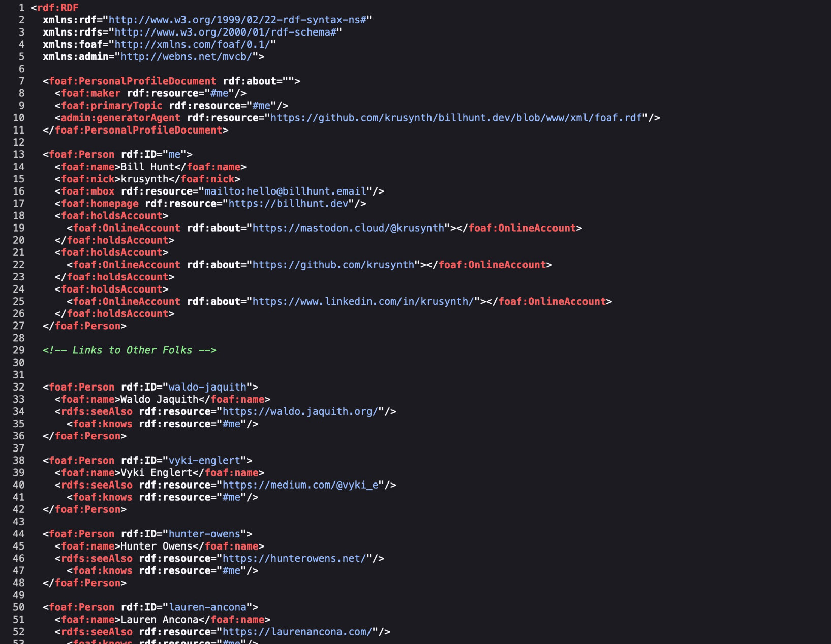
Task: Open the mailto:hello@billhunt.email address
Action: (285, 191)
